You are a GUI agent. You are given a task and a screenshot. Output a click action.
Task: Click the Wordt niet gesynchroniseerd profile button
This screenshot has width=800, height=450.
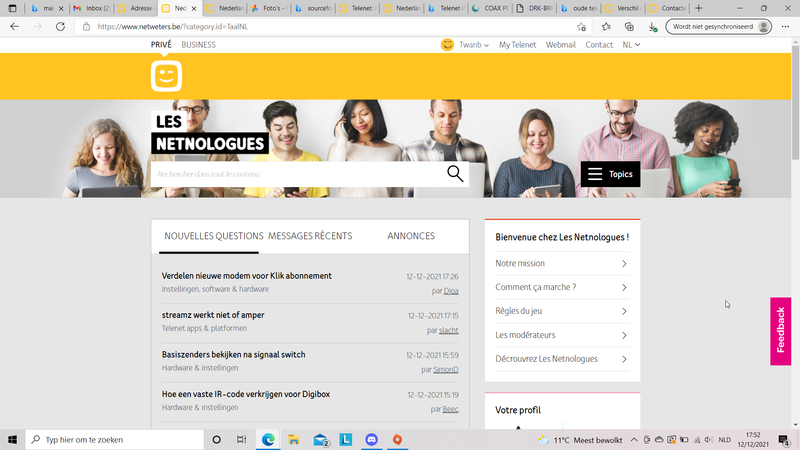coord(719,27)
